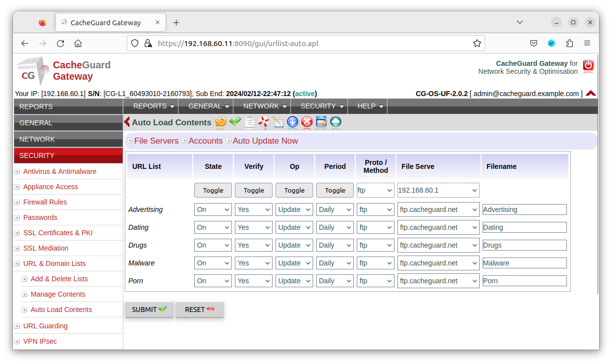Click the CacheGuard CG logo
This screenshot has height=364, width=612.
click(x=33, y=71)
